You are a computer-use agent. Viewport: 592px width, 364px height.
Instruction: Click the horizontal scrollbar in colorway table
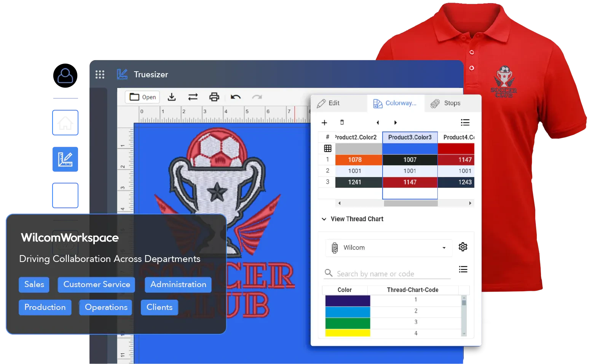coord(411,203)
